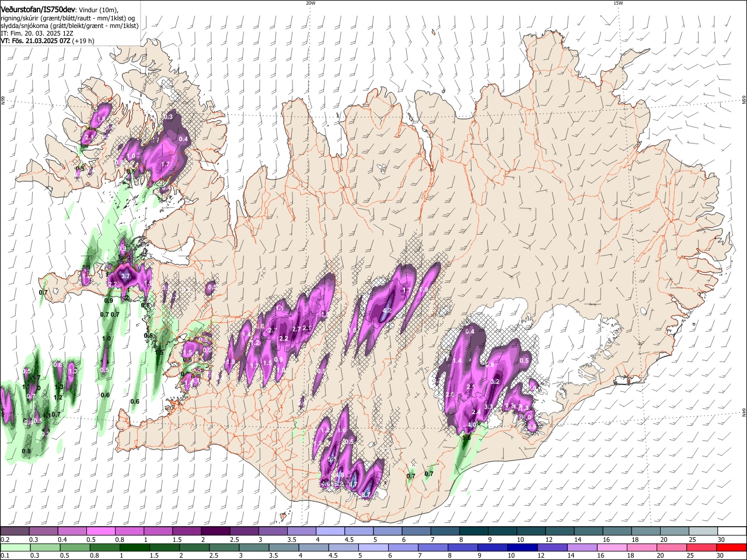747x560 pixels.
Task: Pick the bright magenta 0.5 snow scale swatch
Action: coord(101,531)
